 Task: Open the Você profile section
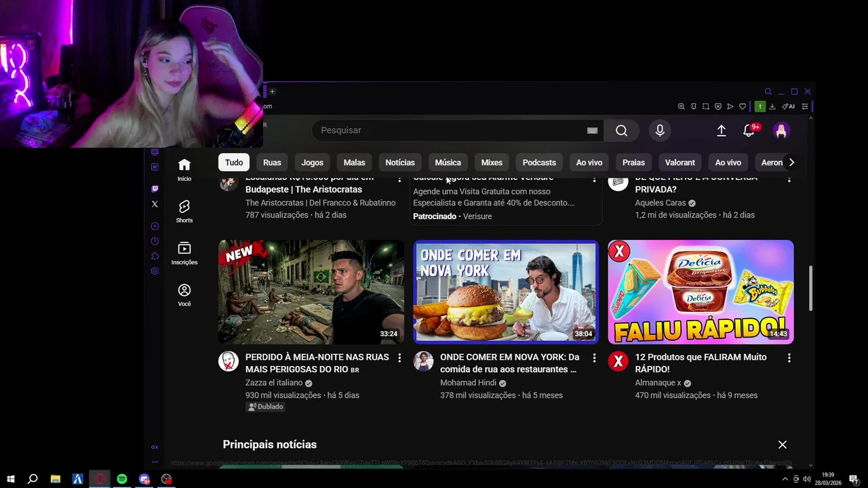pyautogui.click(x=184, y=294)
